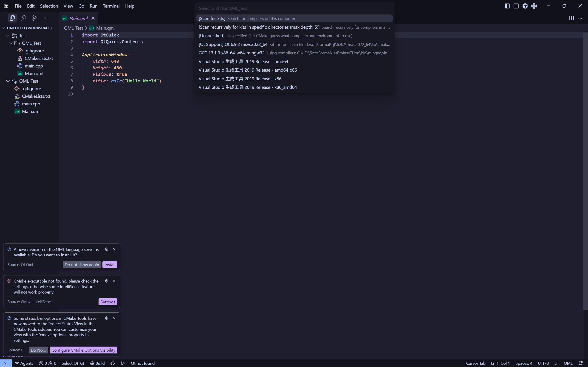Start debugging via the bug icon
This screenshot has width=588, height=367.
tap(112, 363)
